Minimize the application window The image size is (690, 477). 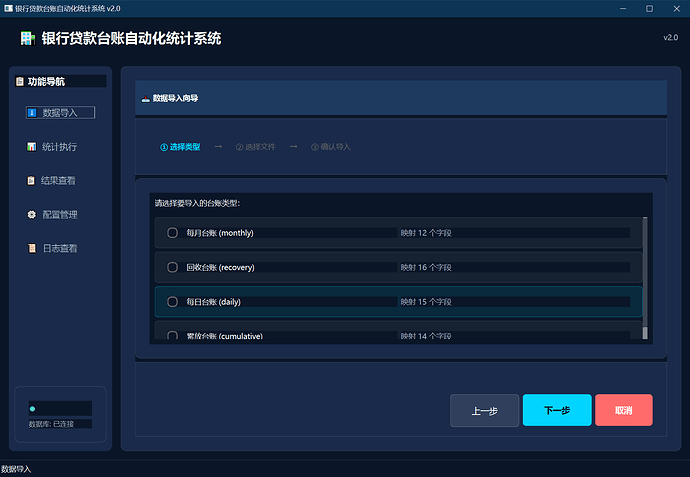(x=623, y=8)
